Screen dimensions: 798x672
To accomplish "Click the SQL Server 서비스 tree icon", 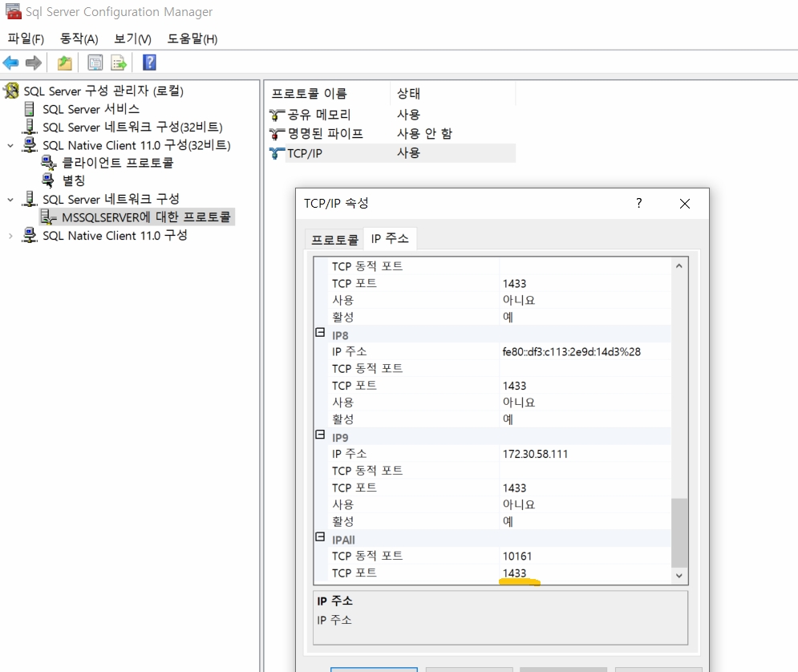I will click(30, 109).
